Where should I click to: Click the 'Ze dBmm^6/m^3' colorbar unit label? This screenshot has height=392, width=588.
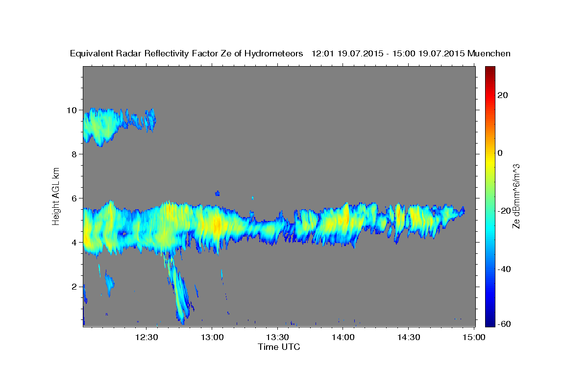tap(516, 196)
